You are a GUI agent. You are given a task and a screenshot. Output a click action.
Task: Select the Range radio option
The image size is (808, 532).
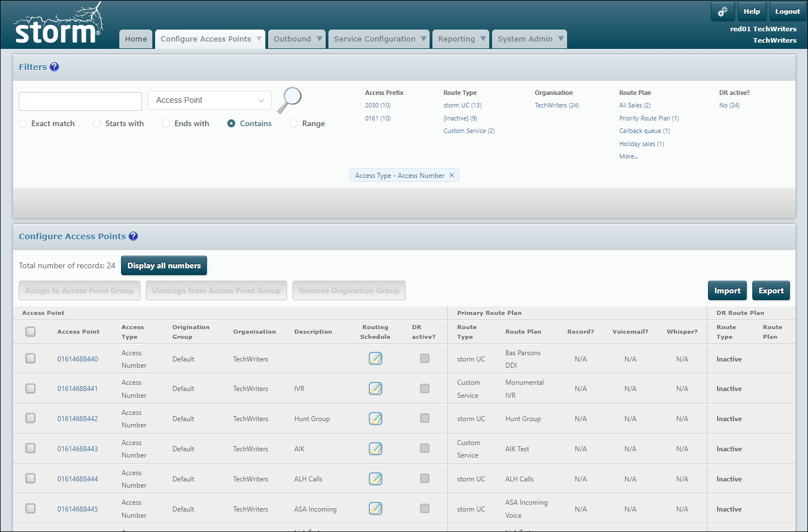click(294, 123)
